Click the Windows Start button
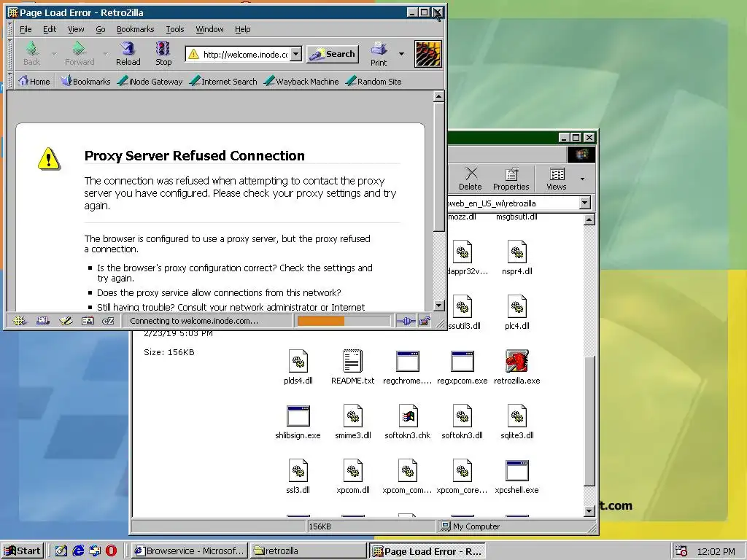This screenshot has width=747, height=560. point(23,551)
